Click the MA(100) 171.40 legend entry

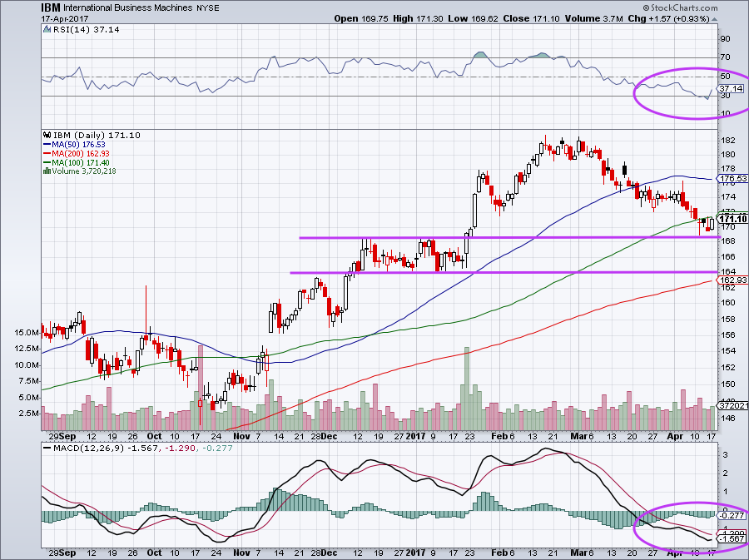click(81, 162)
